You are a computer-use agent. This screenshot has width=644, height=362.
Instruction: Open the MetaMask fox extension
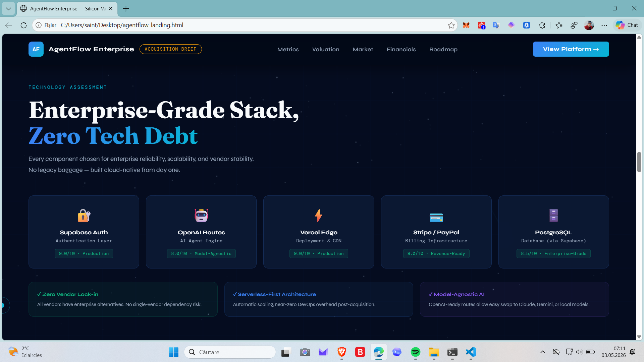click(x=466, y=25)
